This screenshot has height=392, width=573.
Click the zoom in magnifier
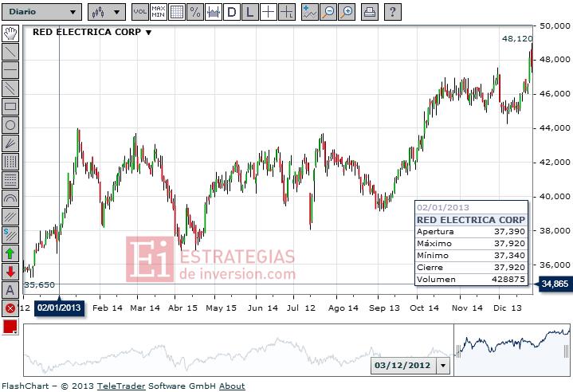coord(347,12)
